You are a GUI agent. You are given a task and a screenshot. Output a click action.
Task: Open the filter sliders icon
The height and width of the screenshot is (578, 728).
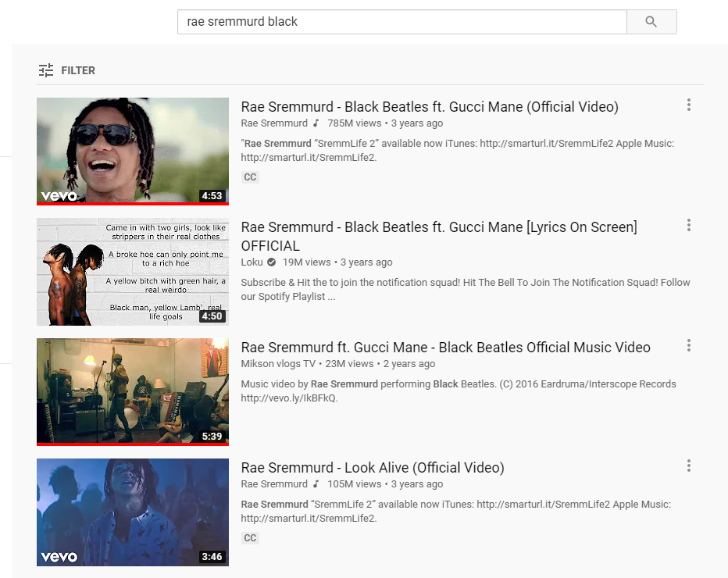pyautogui.click(x=46, y=70)
